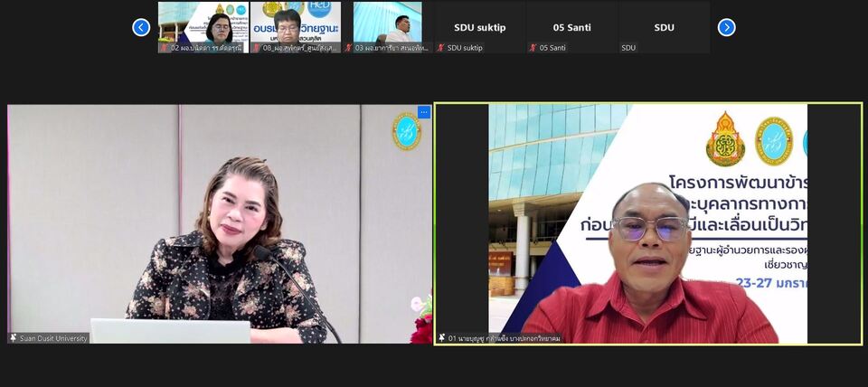Click muted microphone icon next to SDU suktip
The image size is (868, 387).
(441, 48)
